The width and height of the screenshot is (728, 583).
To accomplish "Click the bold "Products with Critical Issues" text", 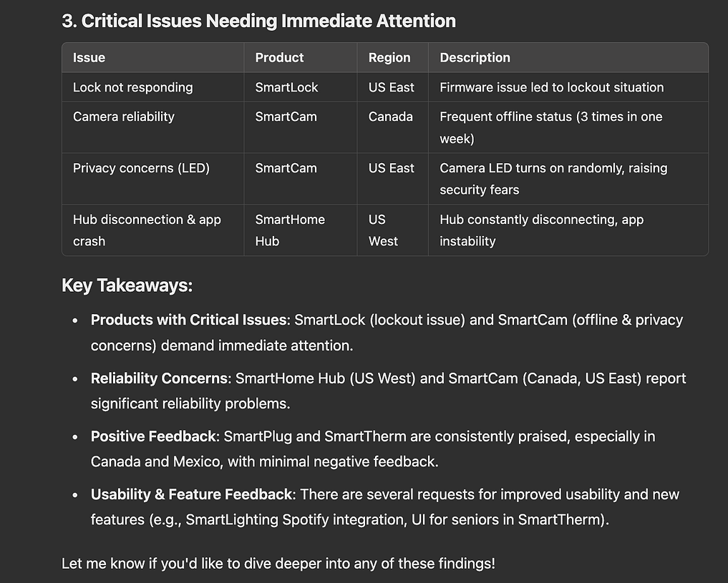I will [188, 320].
